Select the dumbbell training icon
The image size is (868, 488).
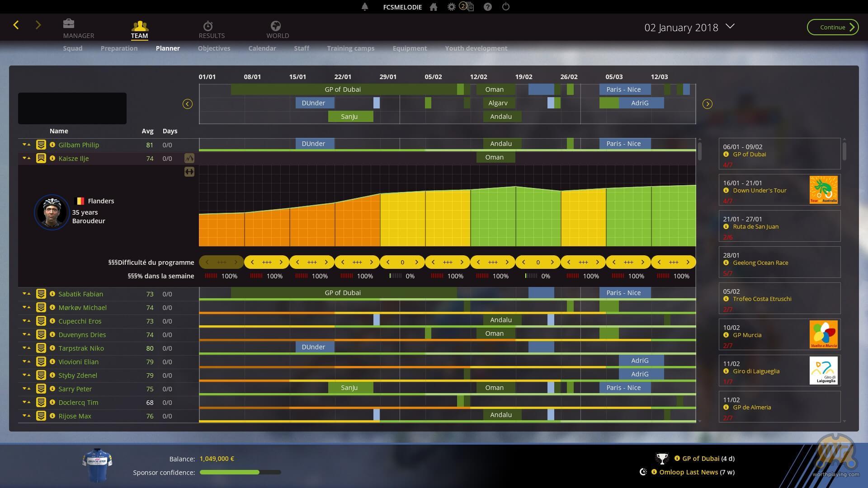(189, 172)
